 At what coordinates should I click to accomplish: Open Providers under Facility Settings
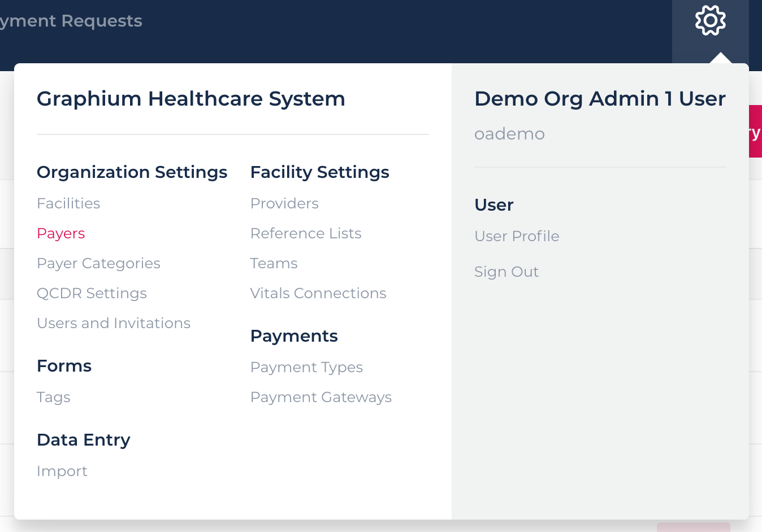(x=284, y=203)
